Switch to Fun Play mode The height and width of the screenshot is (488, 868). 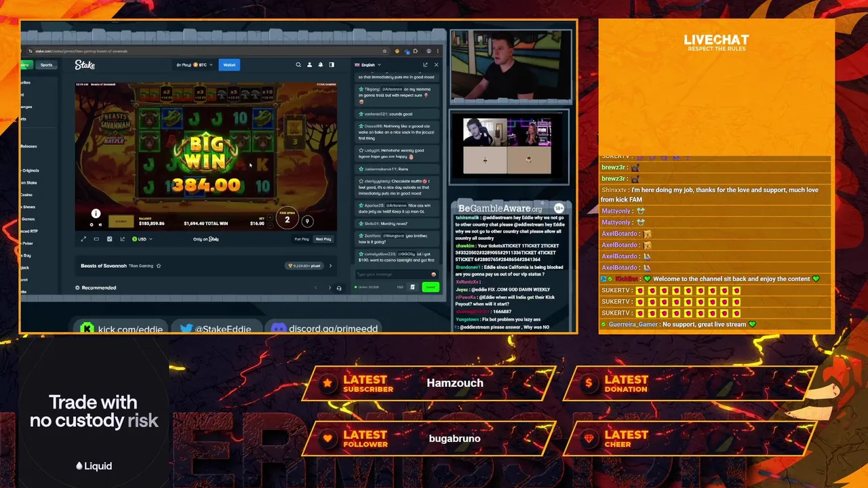coord(302,239)
